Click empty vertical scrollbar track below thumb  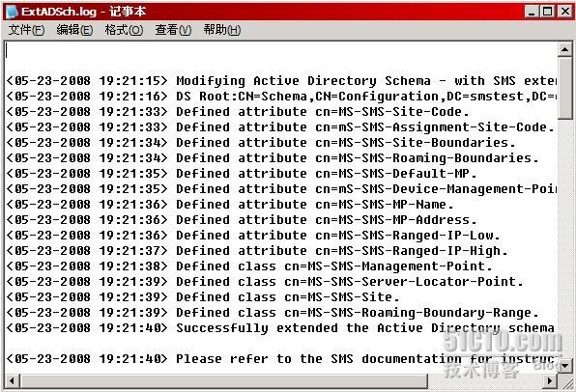(x=564, y=238)
